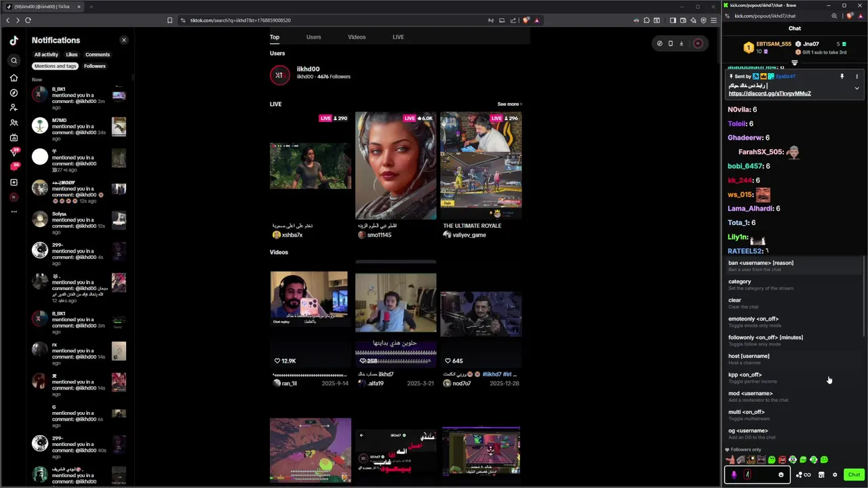
Task: Open the Brave hamburger main menu
Action: [713, 20]
